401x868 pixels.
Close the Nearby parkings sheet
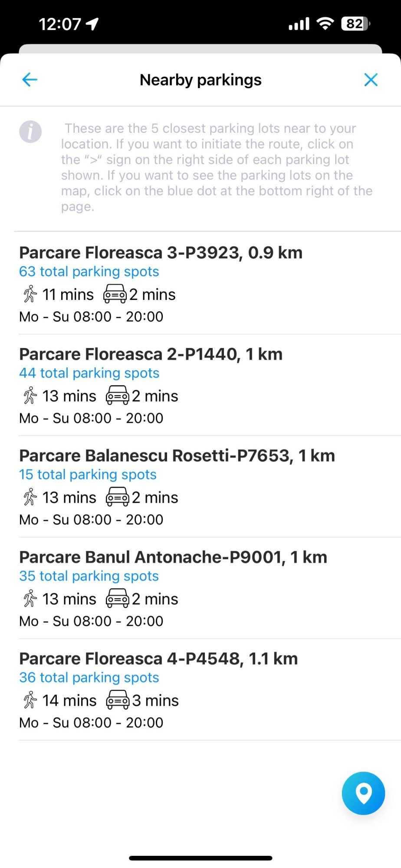click(x=371, y=80)
